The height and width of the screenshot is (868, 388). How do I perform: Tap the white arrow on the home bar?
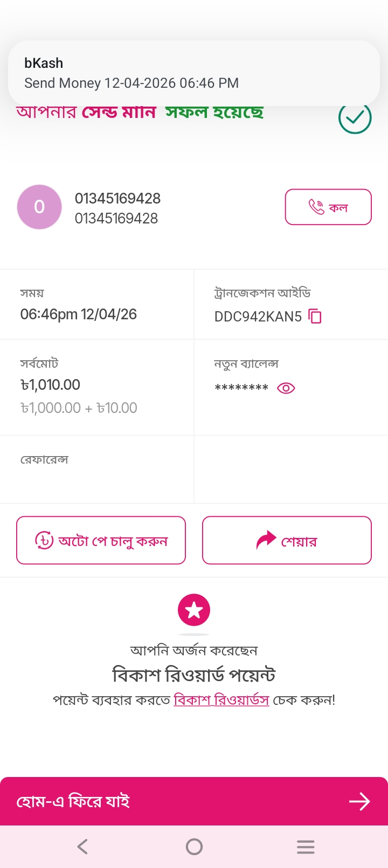pos(359,801)
